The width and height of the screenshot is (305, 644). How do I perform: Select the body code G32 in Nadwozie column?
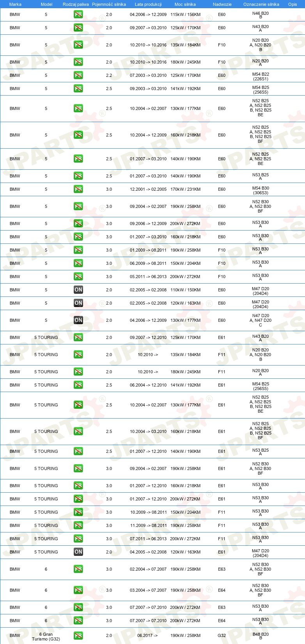tap(222, 635)
